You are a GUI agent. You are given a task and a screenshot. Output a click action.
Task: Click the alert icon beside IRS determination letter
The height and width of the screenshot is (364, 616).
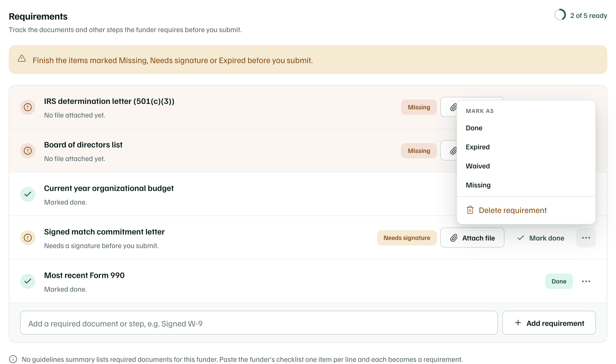click(x=28, y=107)
